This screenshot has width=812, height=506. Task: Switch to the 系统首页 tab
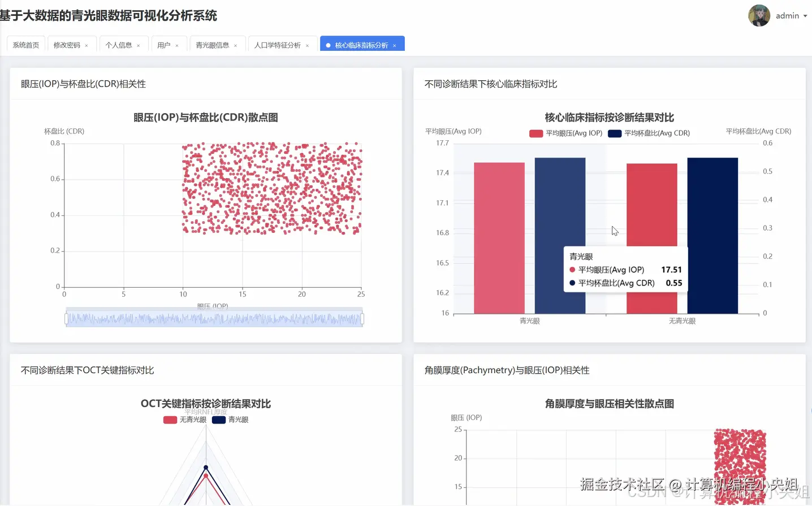click(25, 45)
